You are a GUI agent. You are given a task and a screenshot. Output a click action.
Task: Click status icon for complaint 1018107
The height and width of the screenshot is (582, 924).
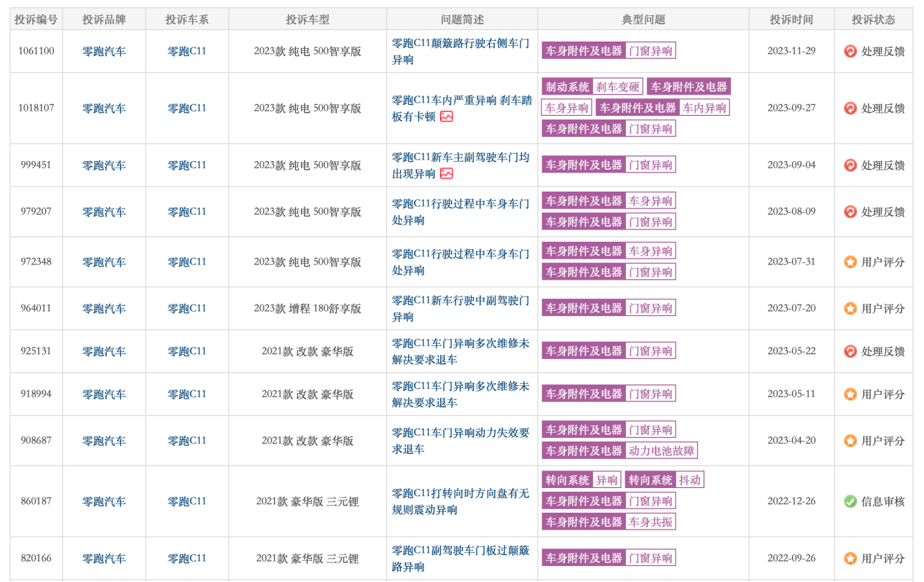click(850, 108)
